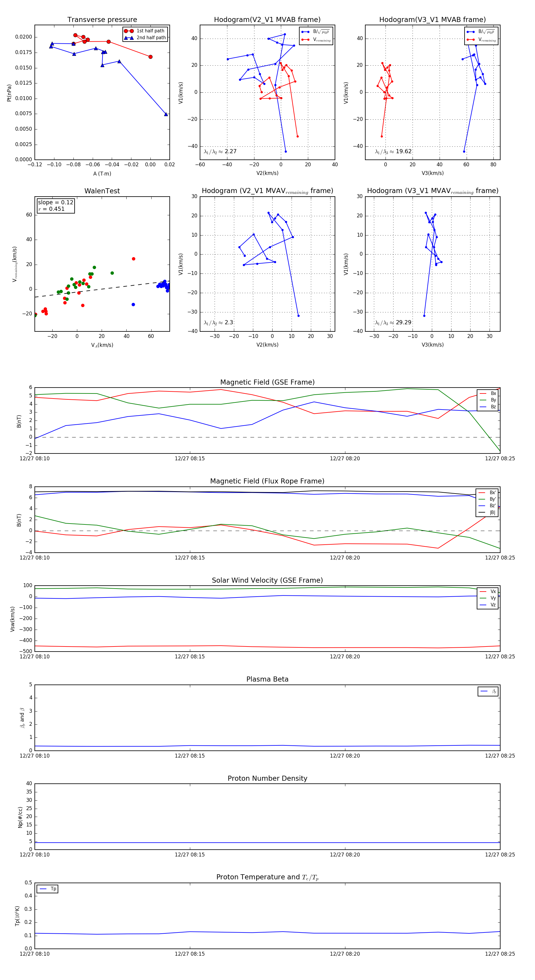Image resolution: width=535 pixels, height=980 pixels.
Task: Click the "Transverse pressure" plot title
Action: [102, 19]
